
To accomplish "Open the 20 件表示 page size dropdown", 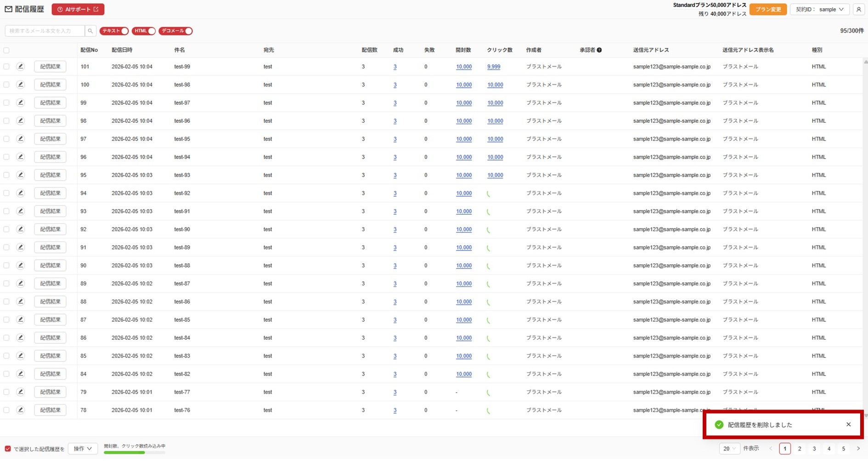I will tap(729, 449).
